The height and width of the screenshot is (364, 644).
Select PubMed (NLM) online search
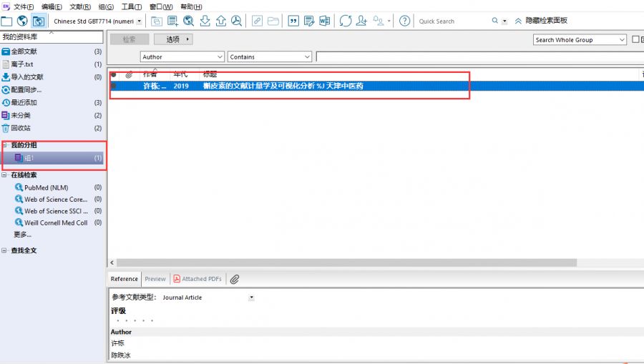46,187
